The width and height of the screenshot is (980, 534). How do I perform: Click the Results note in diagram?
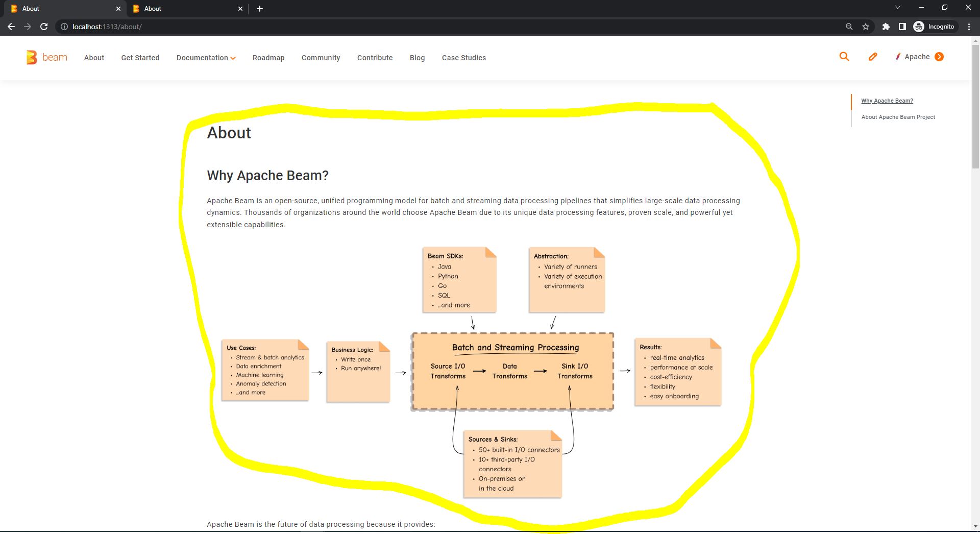tap(678, 372)
